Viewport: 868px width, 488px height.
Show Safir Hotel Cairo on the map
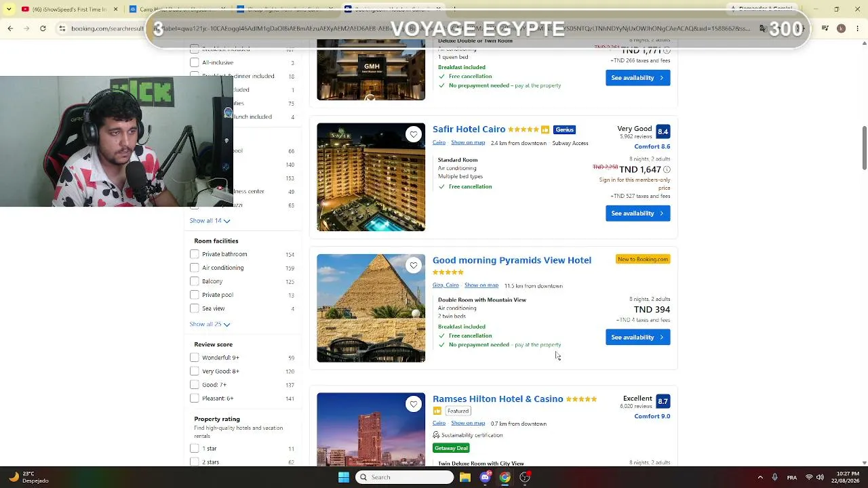point(468,143)
